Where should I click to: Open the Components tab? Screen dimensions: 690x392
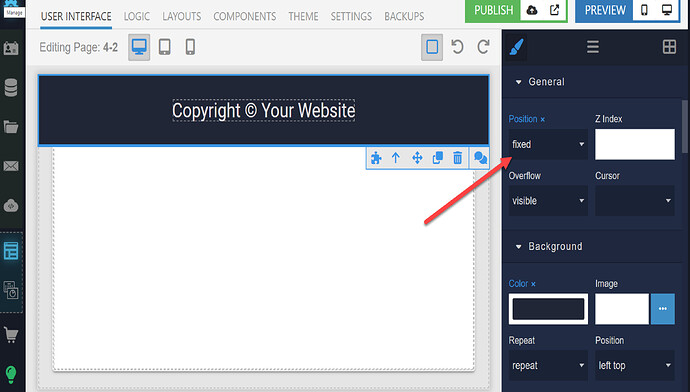245,17
